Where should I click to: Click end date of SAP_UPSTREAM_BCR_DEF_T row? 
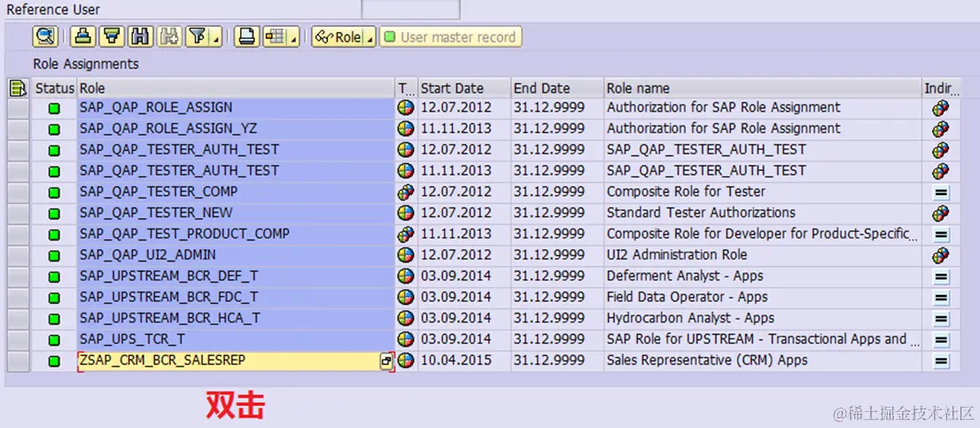click(x=549, y=276)
